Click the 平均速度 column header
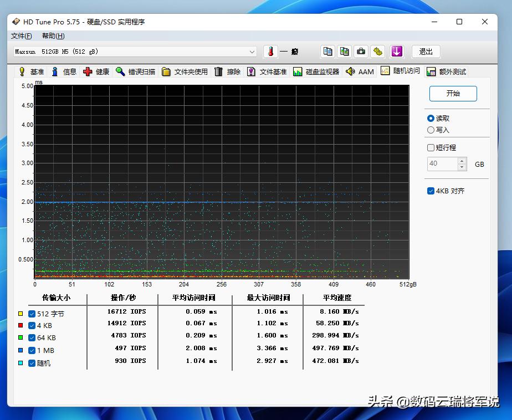Screen dimensions: 512x420 [x=337, y=298]
